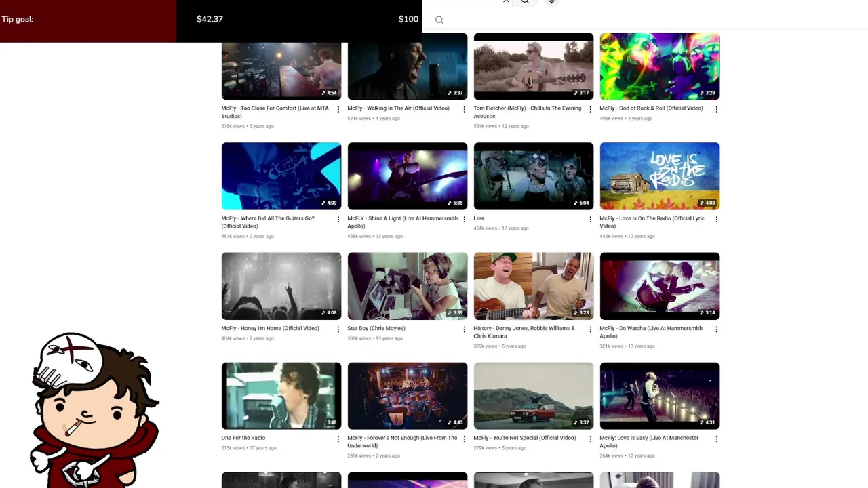Viewport: 868px width, 488px height.
Task: Play Walking In The Air thumbnail
Action: pos(408,71)
